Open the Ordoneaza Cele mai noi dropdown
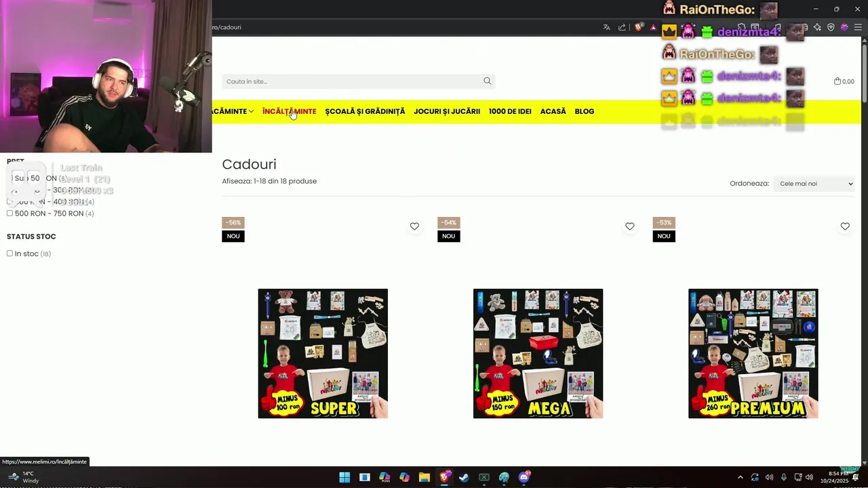 pos(814,184)
